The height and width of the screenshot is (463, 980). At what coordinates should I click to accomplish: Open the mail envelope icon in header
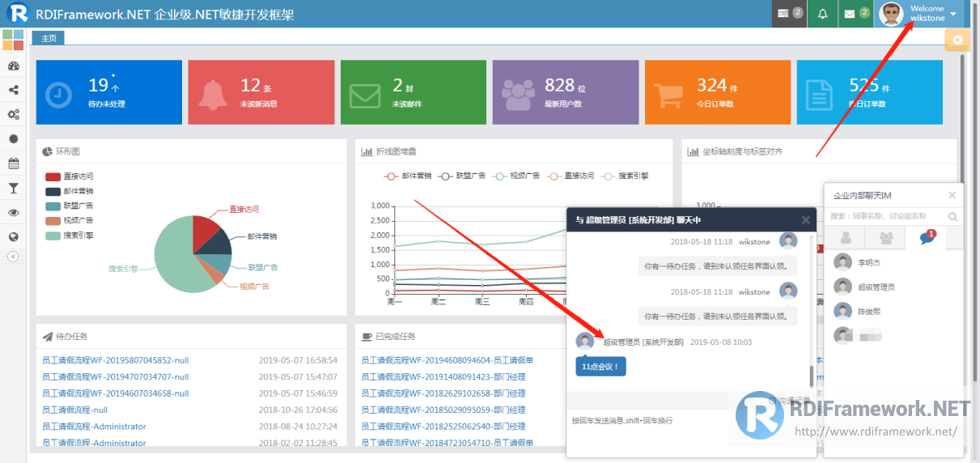pyautogui.click(x=850, y=14)
